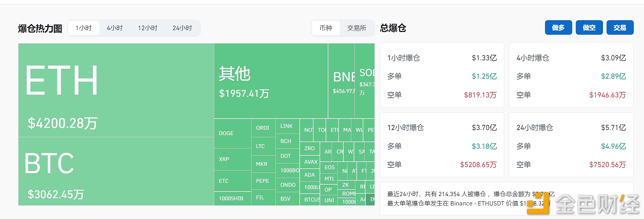Click the 1小时 空单 value $819.13万

(x=480, y=95)
